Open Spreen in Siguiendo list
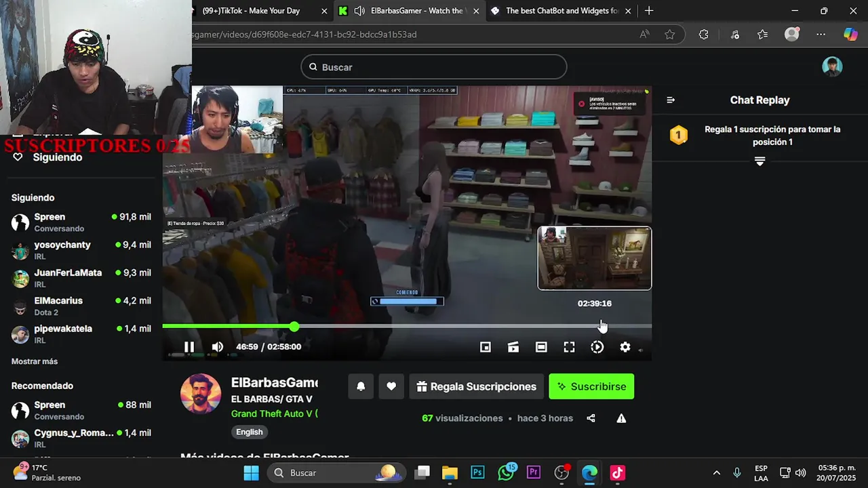 81,222
